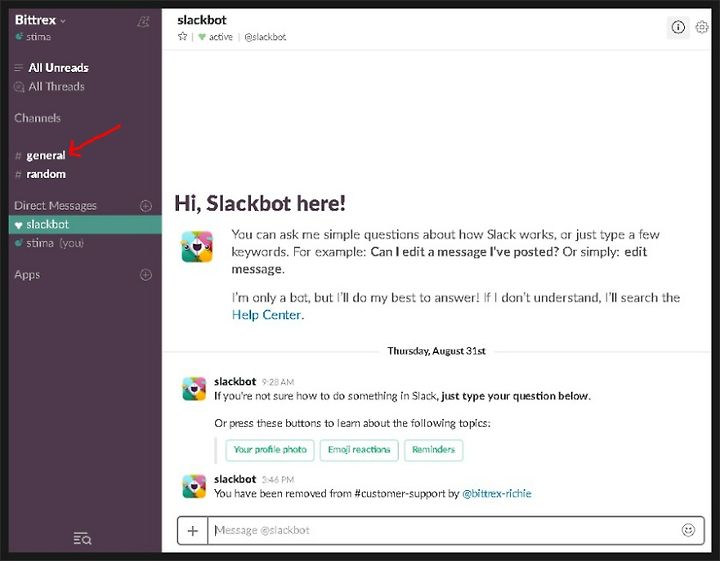The height and width of the screenshot is (561, 720).
Task: Open the notifications bell icon
Action: tap(144, 22)
